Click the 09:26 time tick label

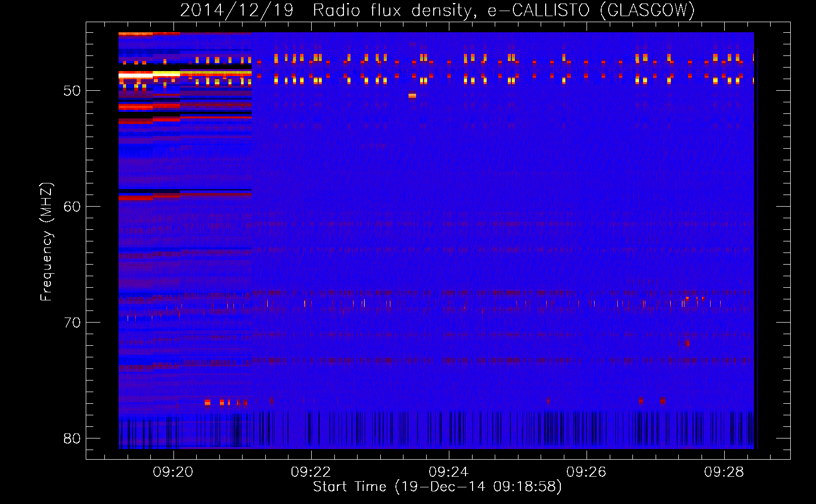coord(587,472)
